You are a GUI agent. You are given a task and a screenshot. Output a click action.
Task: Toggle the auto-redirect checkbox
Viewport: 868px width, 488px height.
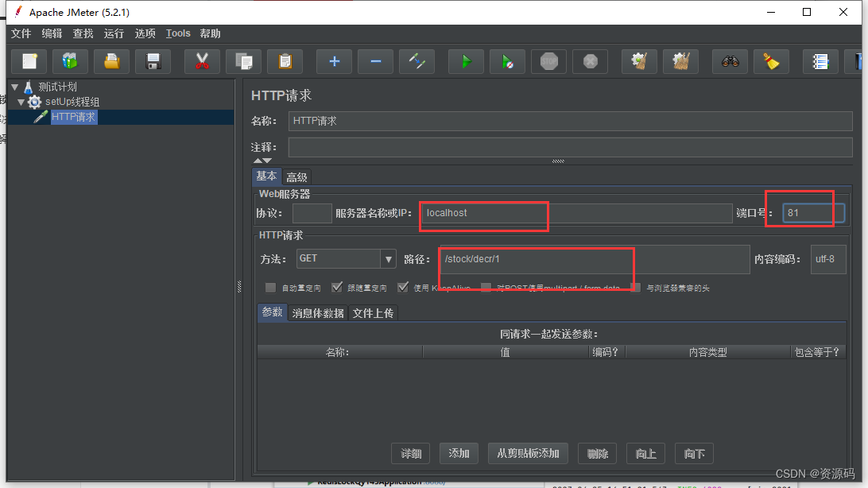click(270, 287)
